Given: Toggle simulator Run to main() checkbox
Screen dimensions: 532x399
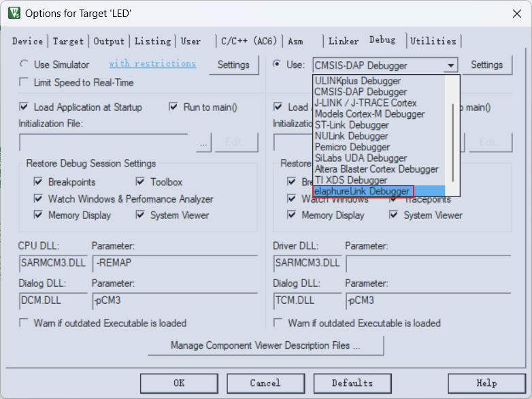Looking at the screenshot, I should tap(173, 107).
